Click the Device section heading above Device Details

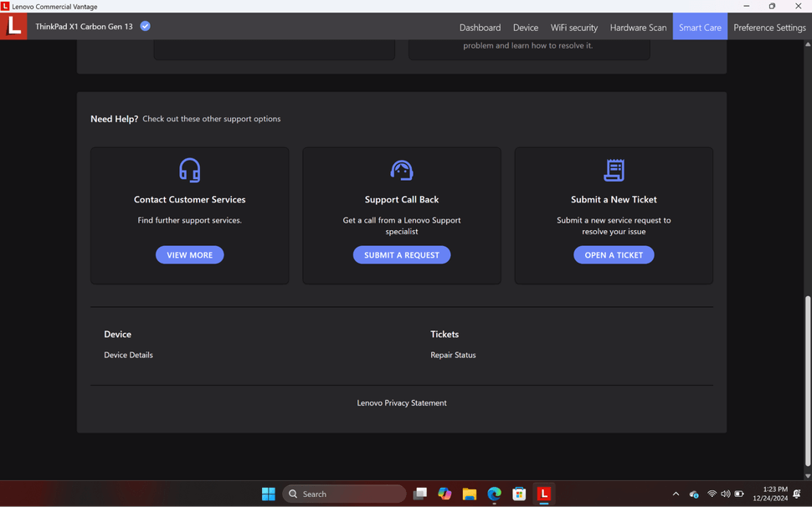[117, 334]
